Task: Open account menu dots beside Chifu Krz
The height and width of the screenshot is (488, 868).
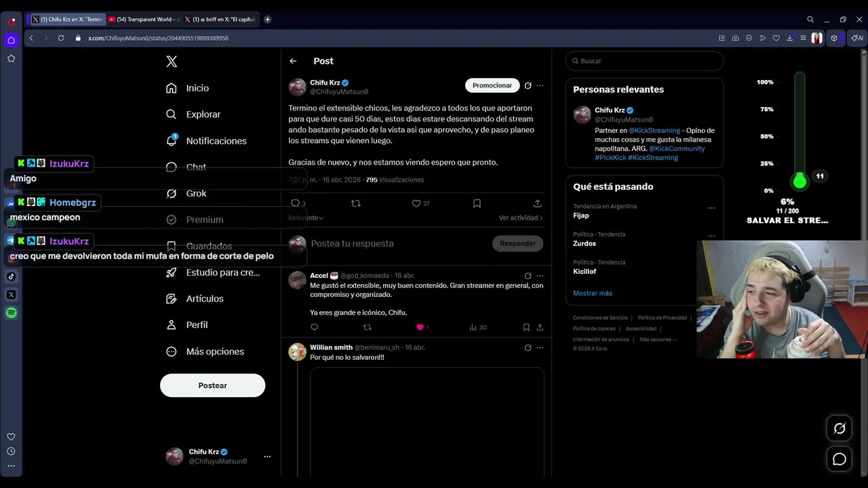Action: (267, 456)
